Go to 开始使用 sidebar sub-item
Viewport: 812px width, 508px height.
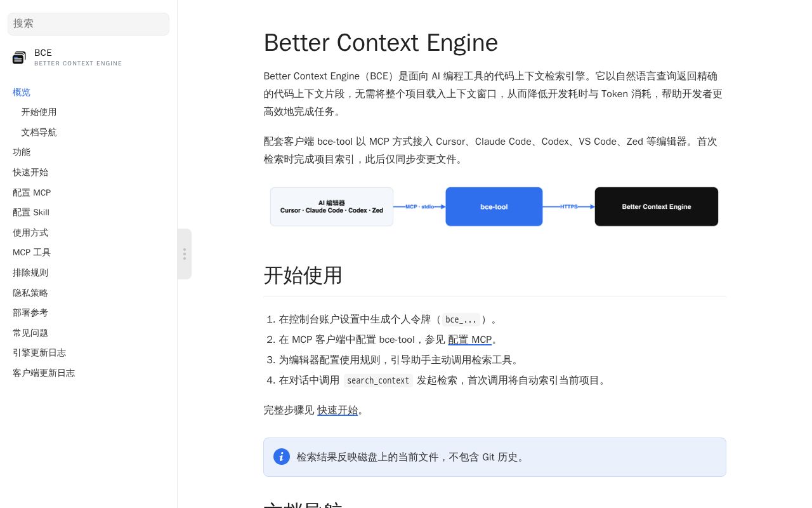(39, 112)
